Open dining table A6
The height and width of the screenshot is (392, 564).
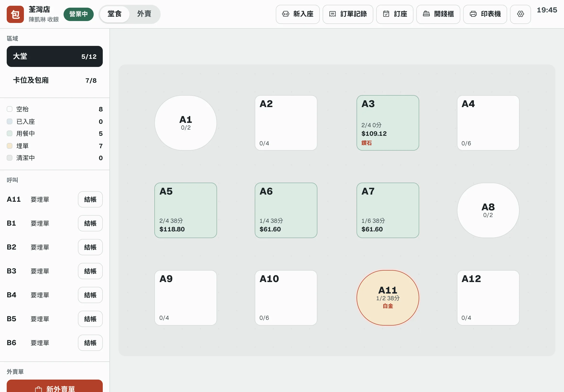point(286,210)
